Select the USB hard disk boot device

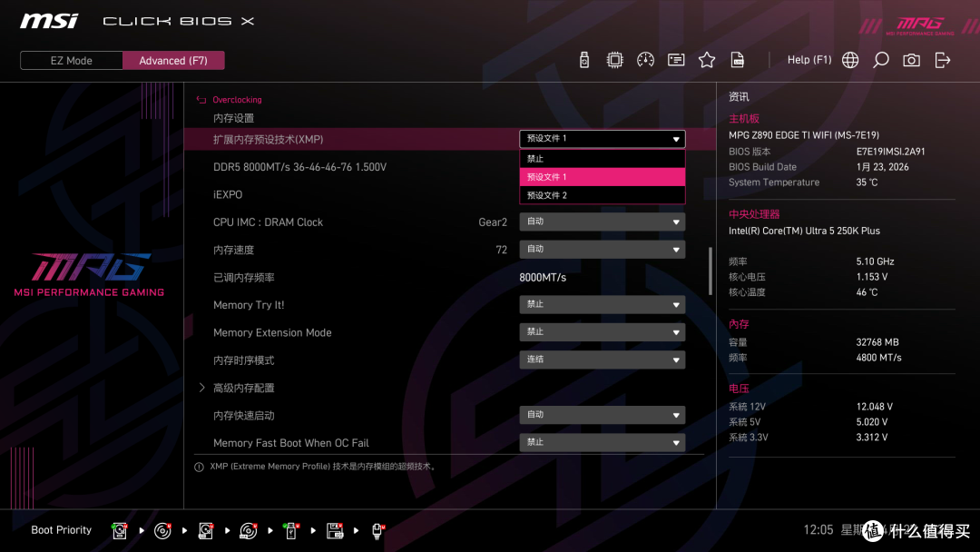point(206,531)
